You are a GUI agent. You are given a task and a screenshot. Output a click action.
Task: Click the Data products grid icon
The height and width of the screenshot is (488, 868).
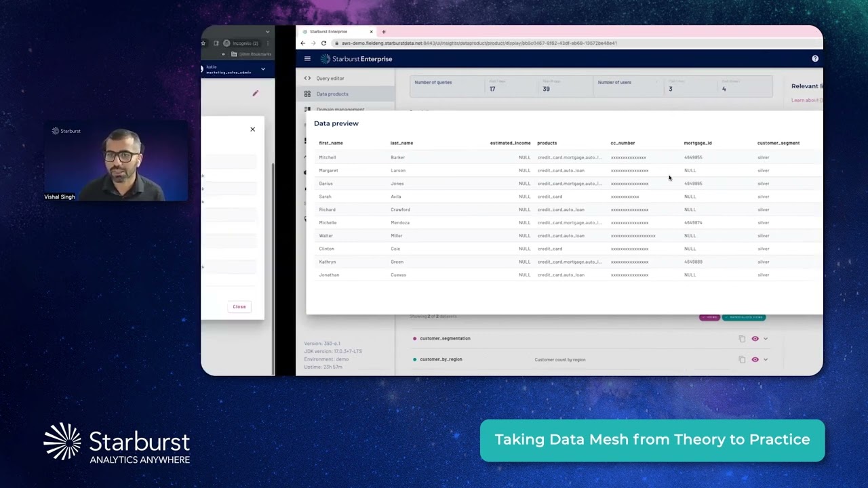tap(307, 94)
